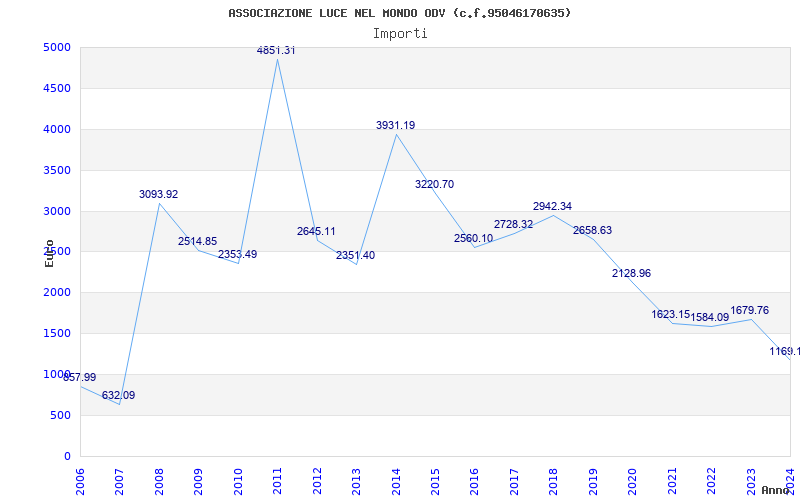Select the 2007 x-axis year label
This screenshot has height=500, width=800.
click(119, 481)
